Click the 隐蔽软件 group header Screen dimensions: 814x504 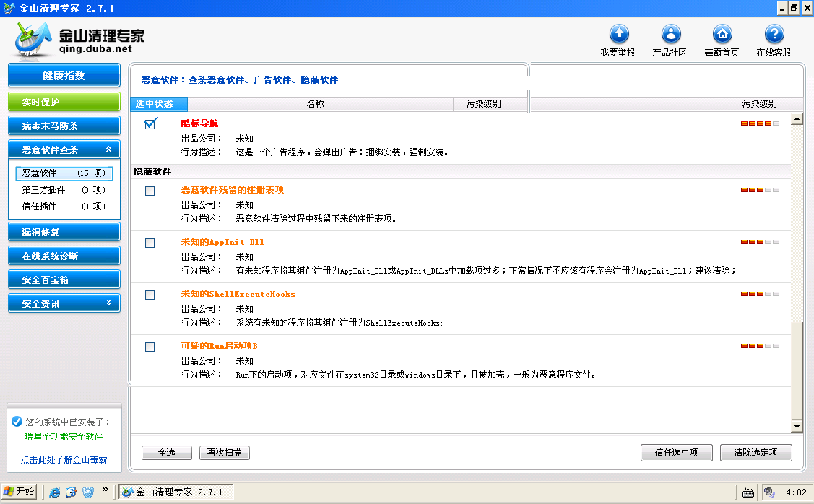152,171
